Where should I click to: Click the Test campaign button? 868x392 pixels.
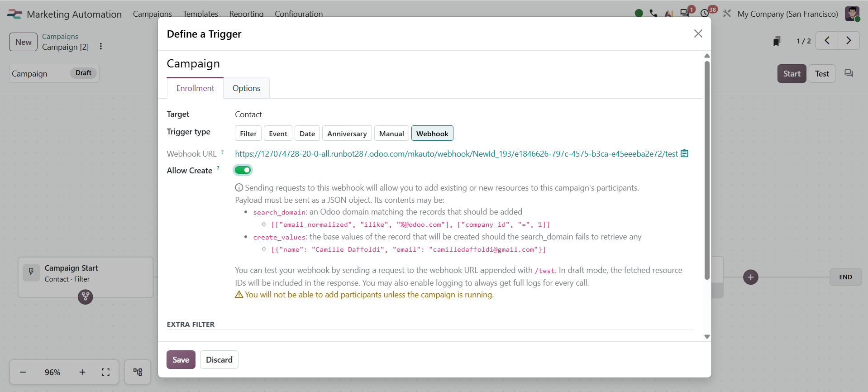click(x=822, y=74)
